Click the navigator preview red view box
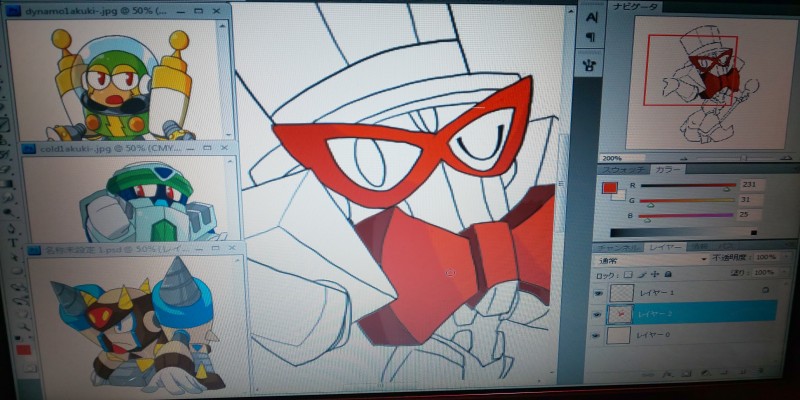The width and height of the screenshot is (800, 400). pyautogui.click(x=690, y=71)
